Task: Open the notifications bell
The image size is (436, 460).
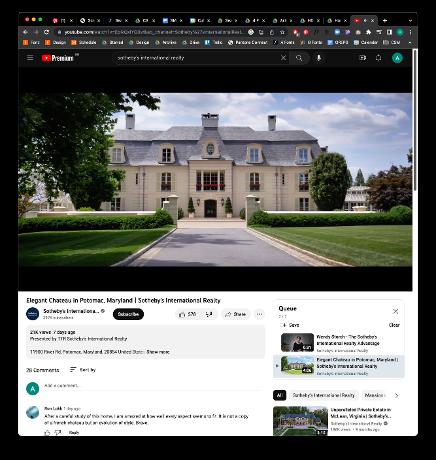Action: pos(378,58)
